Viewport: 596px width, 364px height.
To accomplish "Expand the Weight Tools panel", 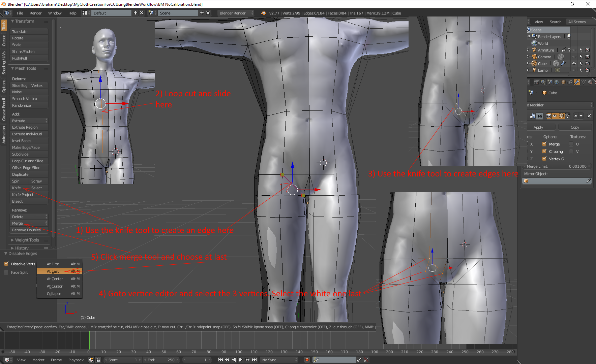I will click(12, 240).
